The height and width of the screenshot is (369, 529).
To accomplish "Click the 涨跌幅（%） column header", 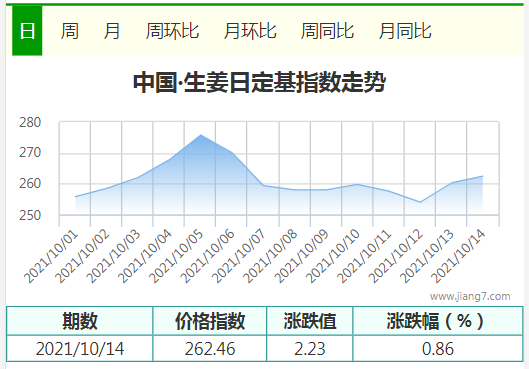I will [438, 321].
